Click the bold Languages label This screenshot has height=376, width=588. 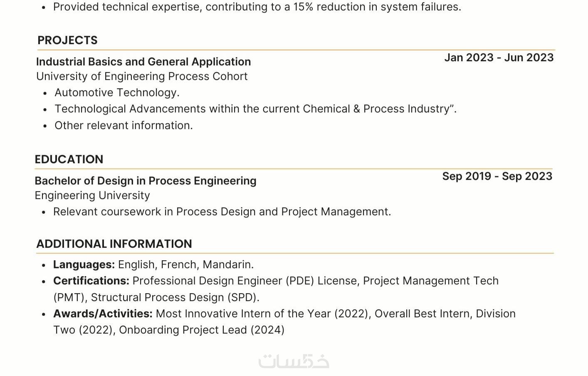point(84,264)
